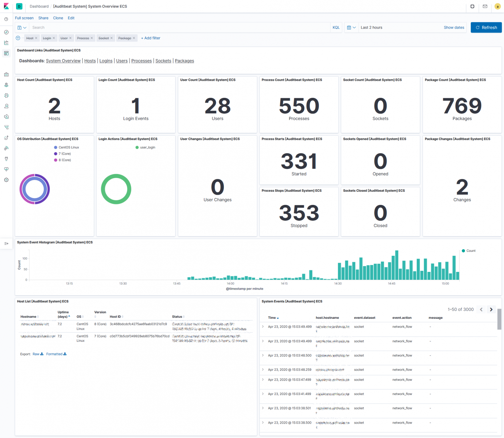The width and height of the screenshot is (504, 438).
Task: Select the Dashboard icon in left sidebar
Action: (x=6, y=53)
